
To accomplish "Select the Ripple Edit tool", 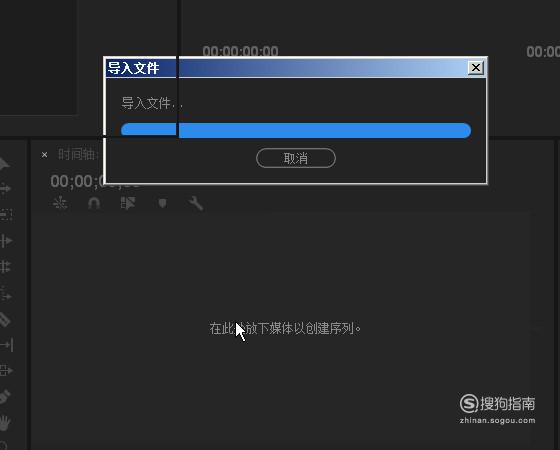I will click(6, 241).
